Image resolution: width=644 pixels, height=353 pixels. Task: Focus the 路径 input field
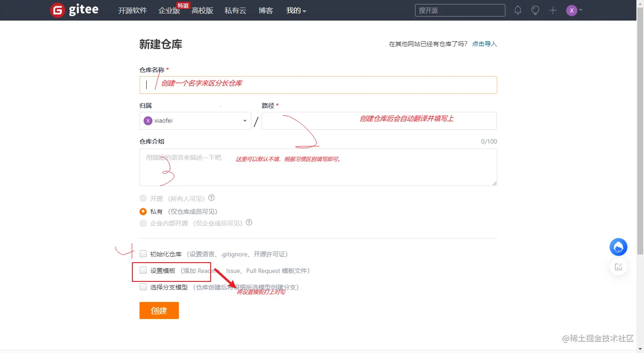379,121
